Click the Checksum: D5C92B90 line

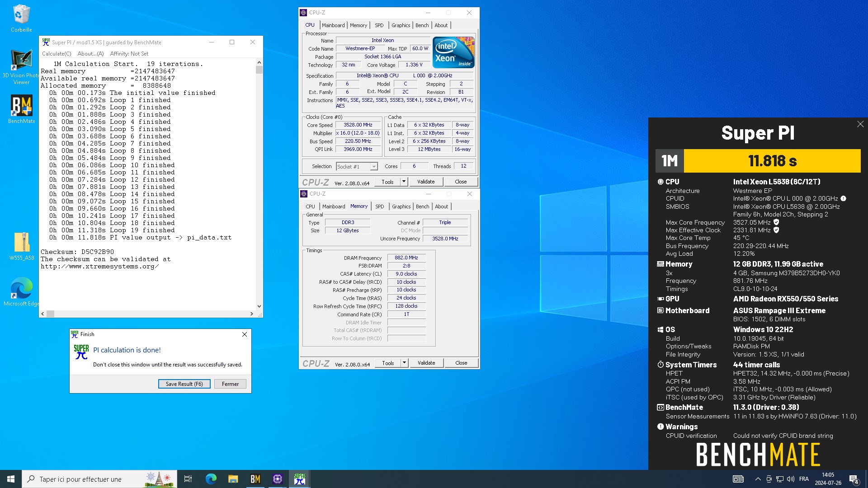[x=77, y=252]
